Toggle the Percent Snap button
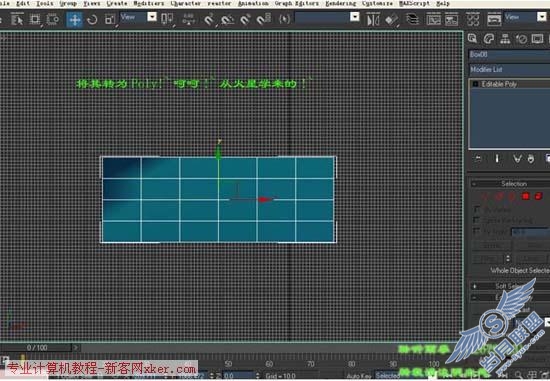Viewport: 550px width, 381px height. (x=245, y=19)
